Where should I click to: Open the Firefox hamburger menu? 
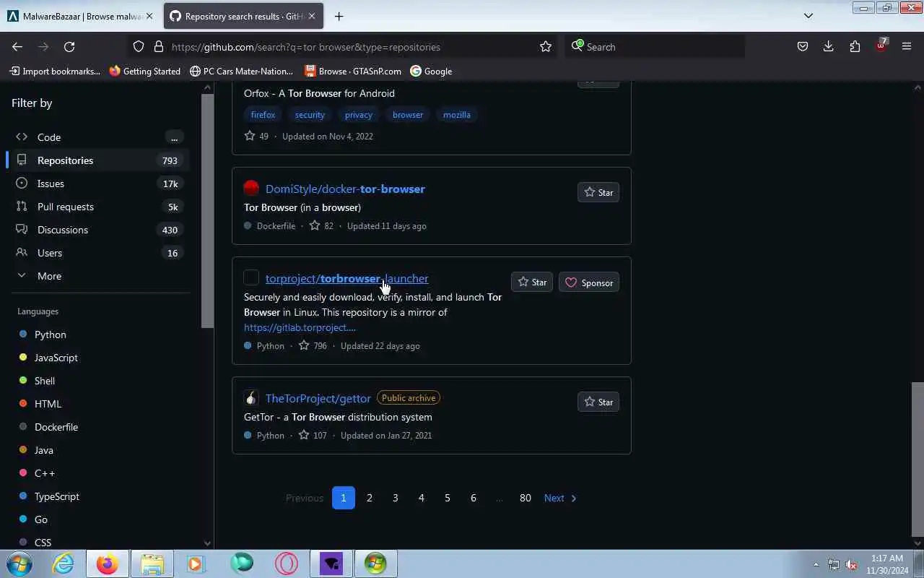point(907,46)
